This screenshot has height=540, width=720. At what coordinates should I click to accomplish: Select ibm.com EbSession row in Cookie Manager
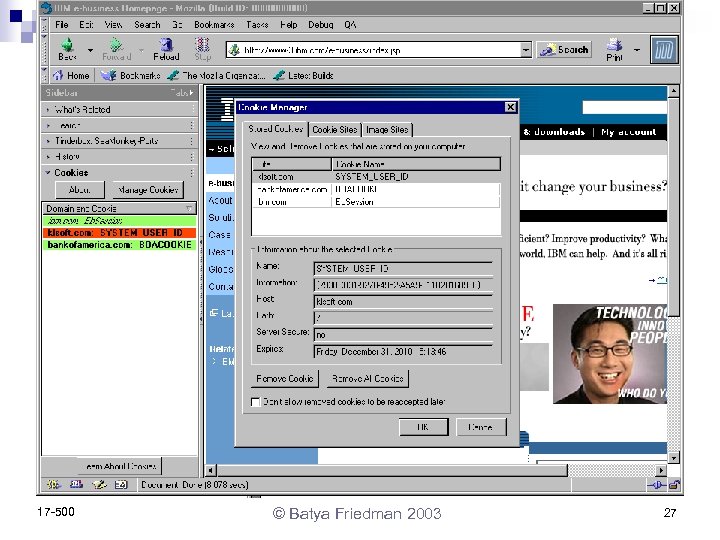[376, 202]
